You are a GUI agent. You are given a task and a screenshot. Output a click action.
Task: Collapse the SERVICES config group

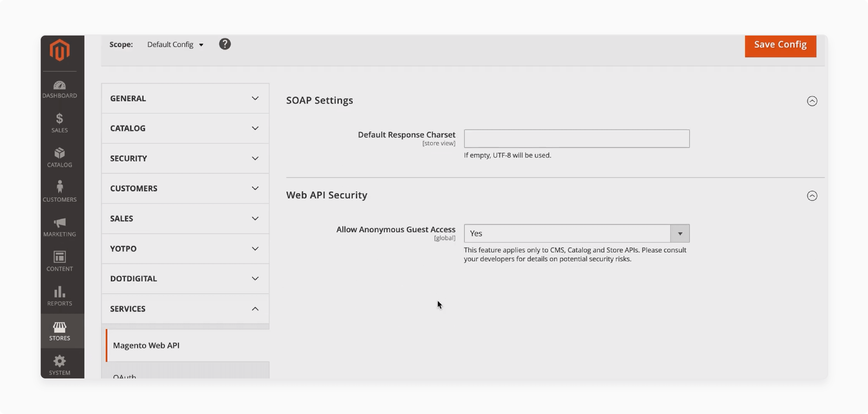(185, 309)
